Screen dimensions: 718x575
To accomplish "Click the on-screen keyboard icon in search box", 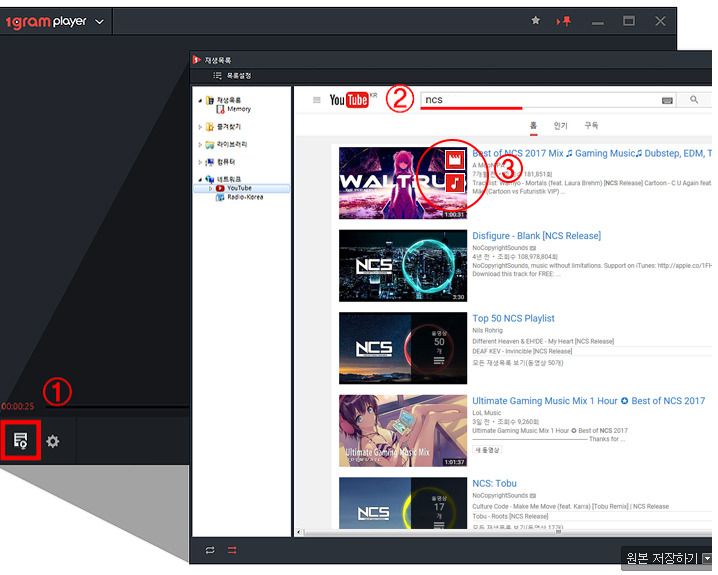I will [667, 101].
